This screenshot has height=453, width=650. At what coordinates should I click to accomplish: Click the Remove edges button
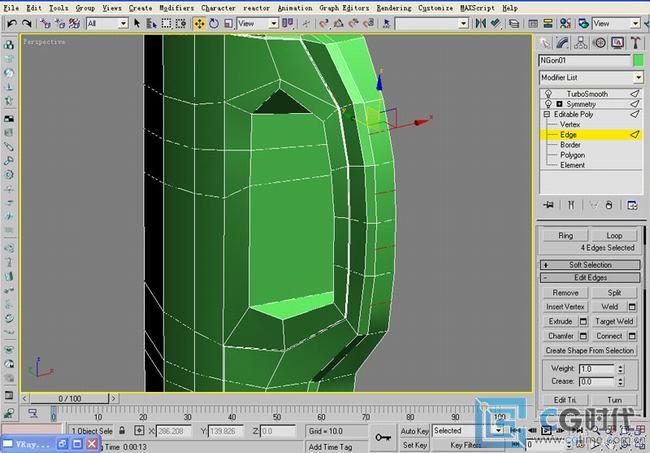coord(565,293)
